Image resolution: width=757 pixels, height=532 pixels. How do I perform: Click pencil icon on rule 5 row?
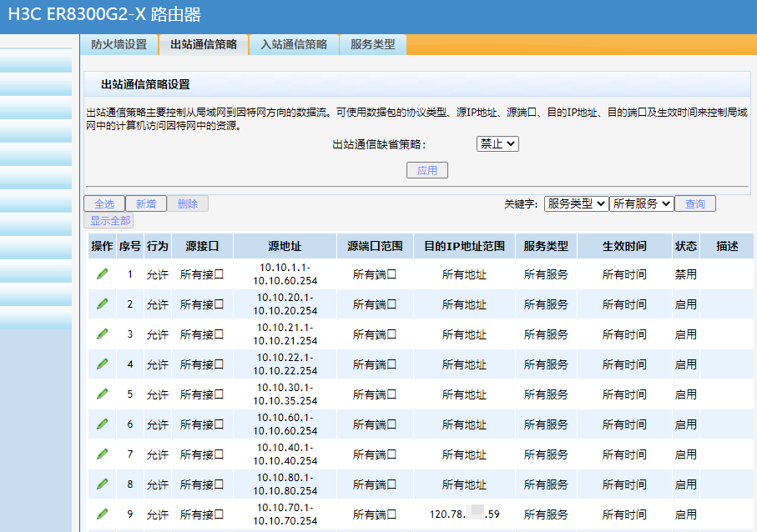[x=102, y=394]
